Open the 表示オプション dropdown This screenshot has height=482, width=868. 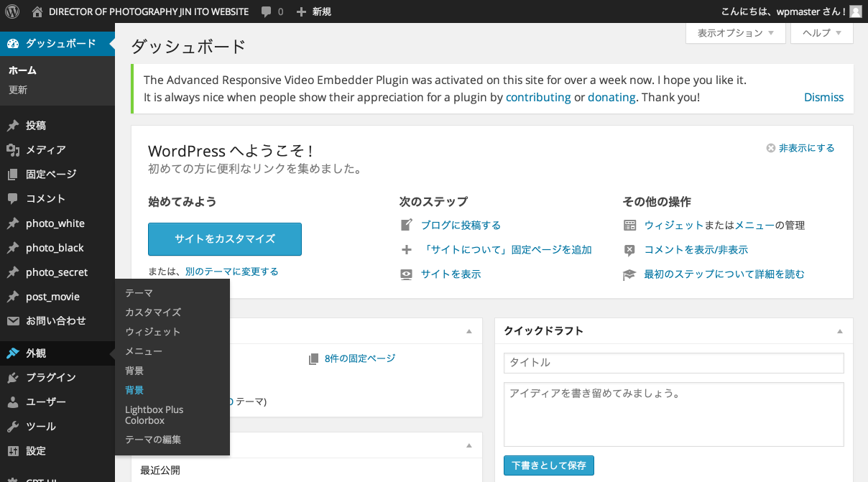(x=736, y=33)
